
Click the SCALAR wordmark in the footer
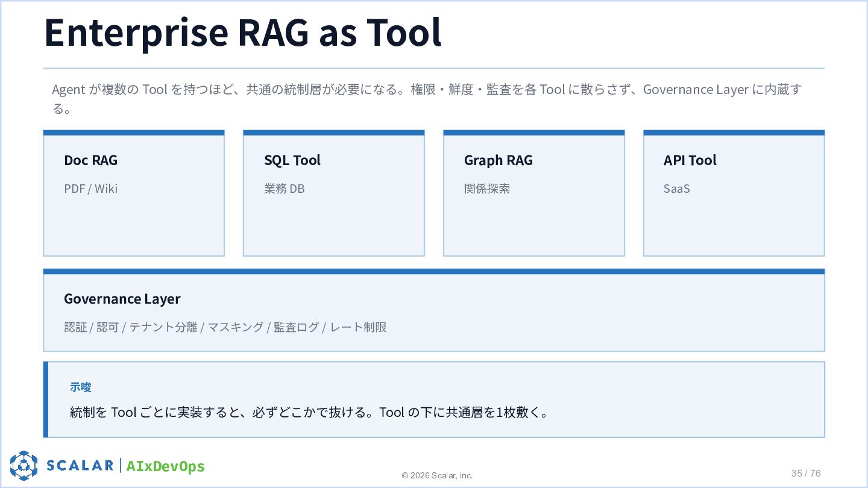[80, 466]
